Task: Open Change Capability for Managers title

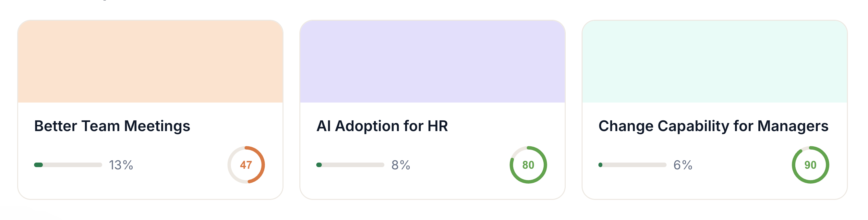Action: pyautogui.click(x=713, y=126)
